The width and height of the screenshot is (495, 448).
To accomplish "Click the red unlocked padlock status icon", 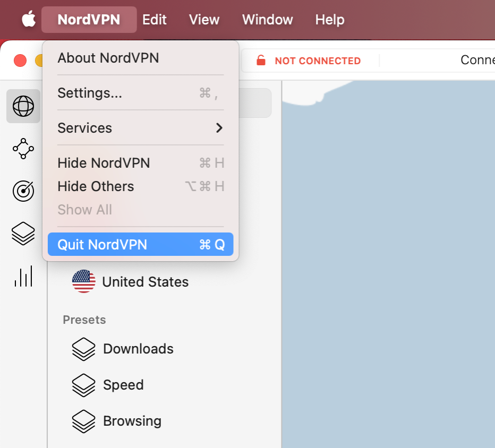I will click(261, 60).
